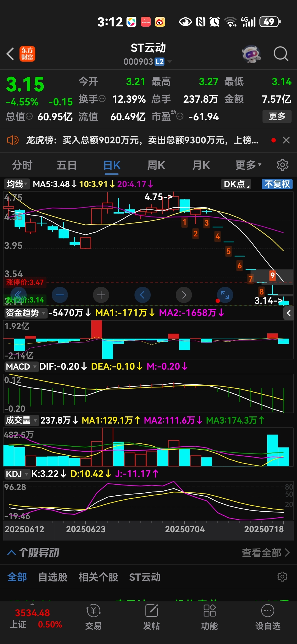Select the 日K tab

tap(112, 165)
